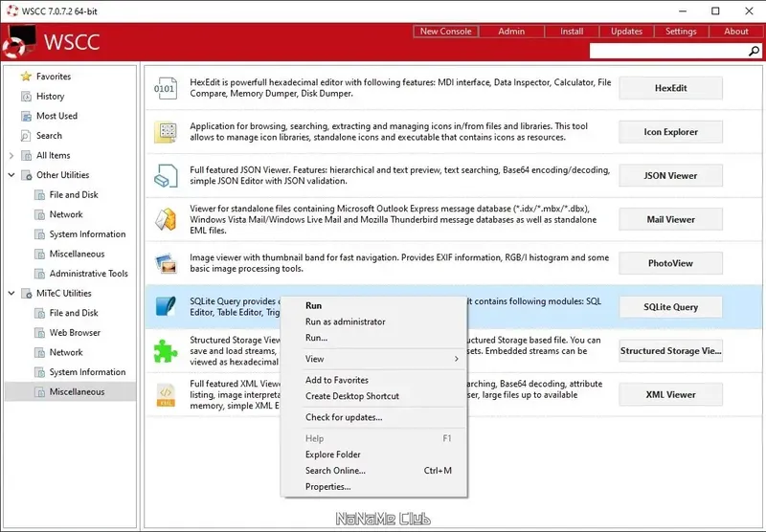Select File and Disk under MiTeC Utilities
766x532 pixels.
tap(74, 313)
